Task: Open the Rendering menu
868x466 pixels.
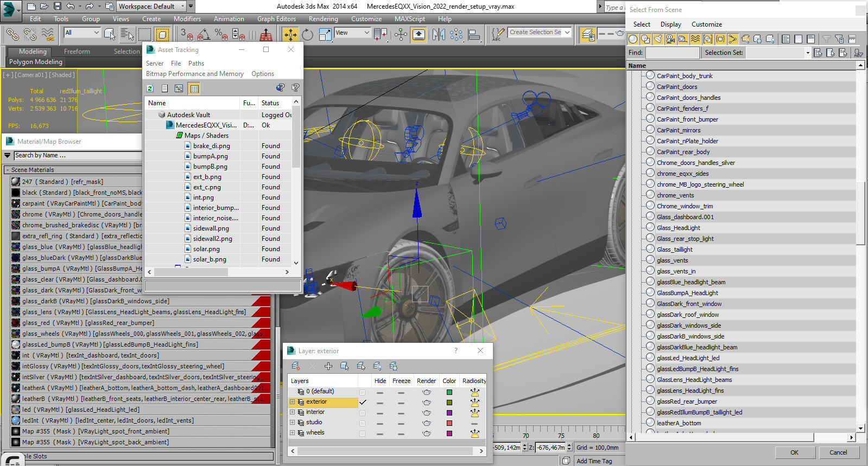Action: 323,18
